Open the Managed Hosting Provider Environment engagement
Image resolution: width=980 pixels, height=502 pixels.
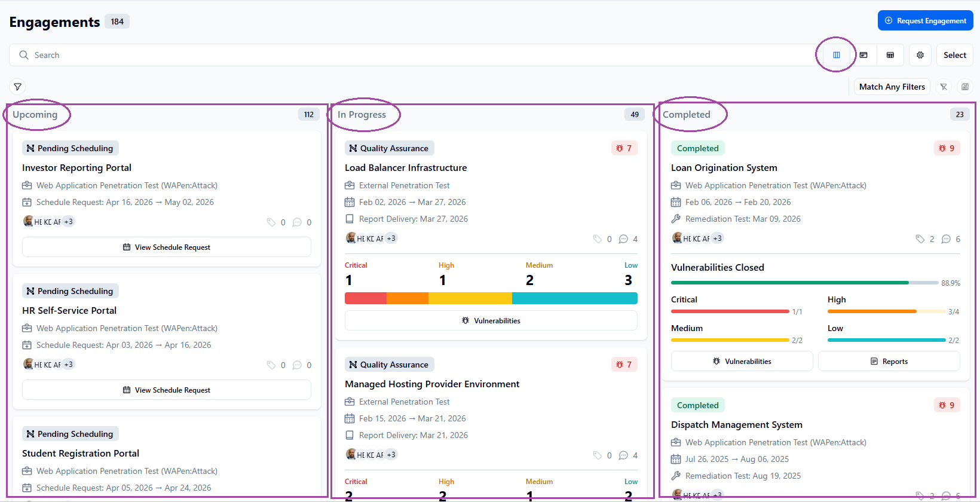tap(432, 384)
